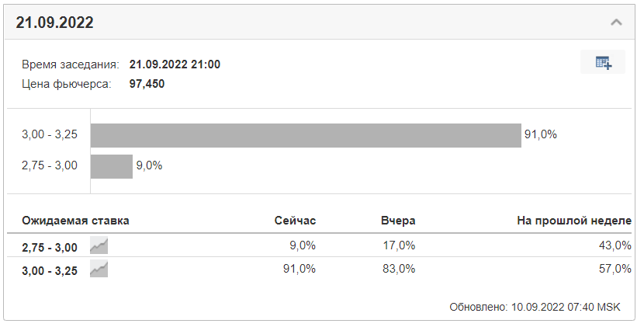Image resolution: width=644 pixels, height=334 pixels.
Task: Open chart icon for 3,00 - 3,25 rate
Action: 99,269
